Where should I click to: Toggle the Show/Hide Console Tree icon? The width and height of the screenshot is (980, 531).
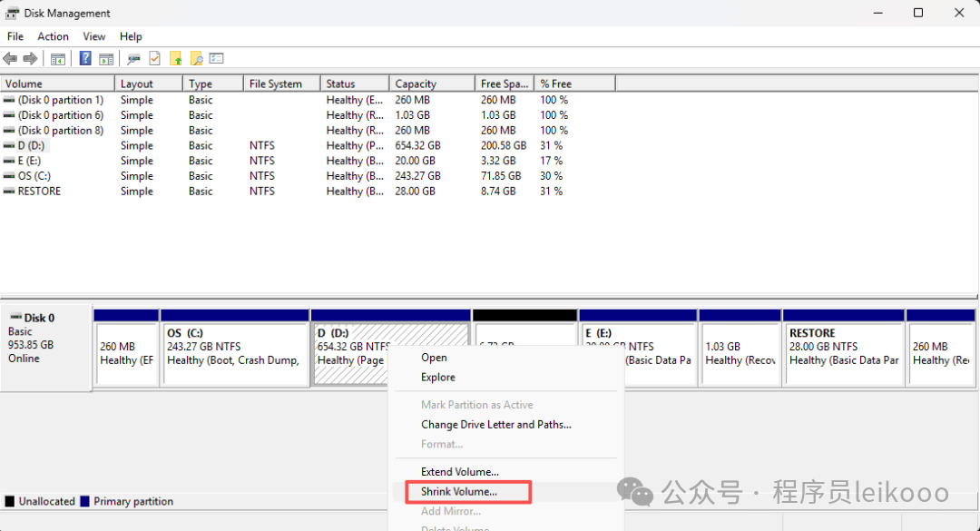57,59
